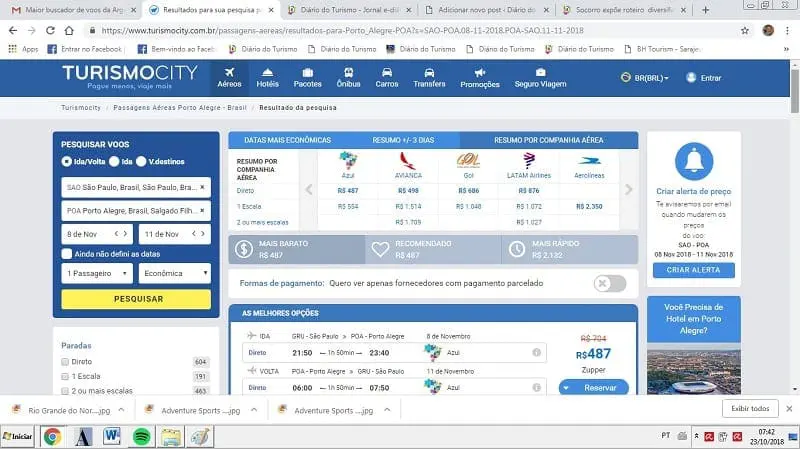Click the LATAM Airlines logo in summary

coord(529,161)
